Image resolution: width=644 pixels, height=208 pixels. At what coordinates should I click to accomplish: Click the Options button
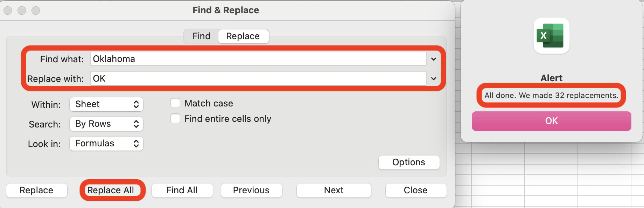point(409,162)
